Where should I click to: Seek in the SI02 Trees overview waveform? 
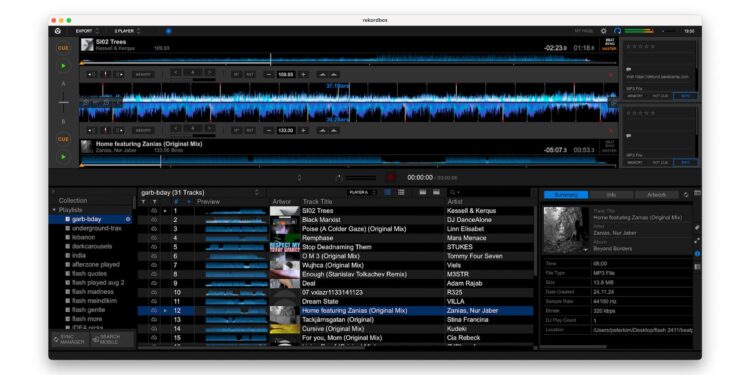coord(348,60)
